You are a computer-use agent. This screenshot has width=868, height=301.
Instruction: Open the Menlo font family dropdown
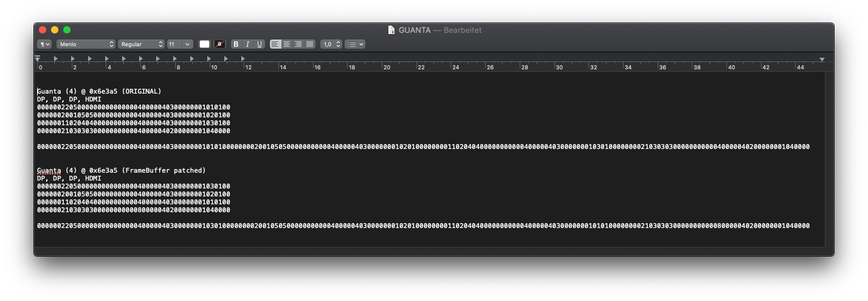point(86,44)
